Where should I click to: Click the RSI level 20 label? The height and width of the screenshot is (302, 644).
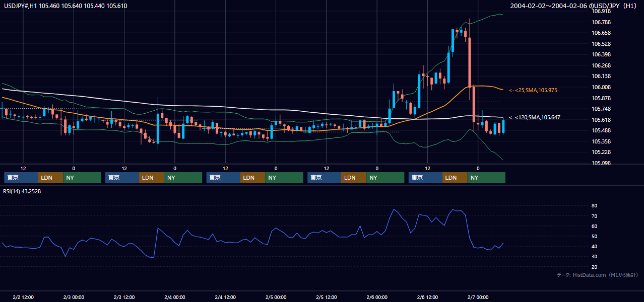tap(594, 267)
